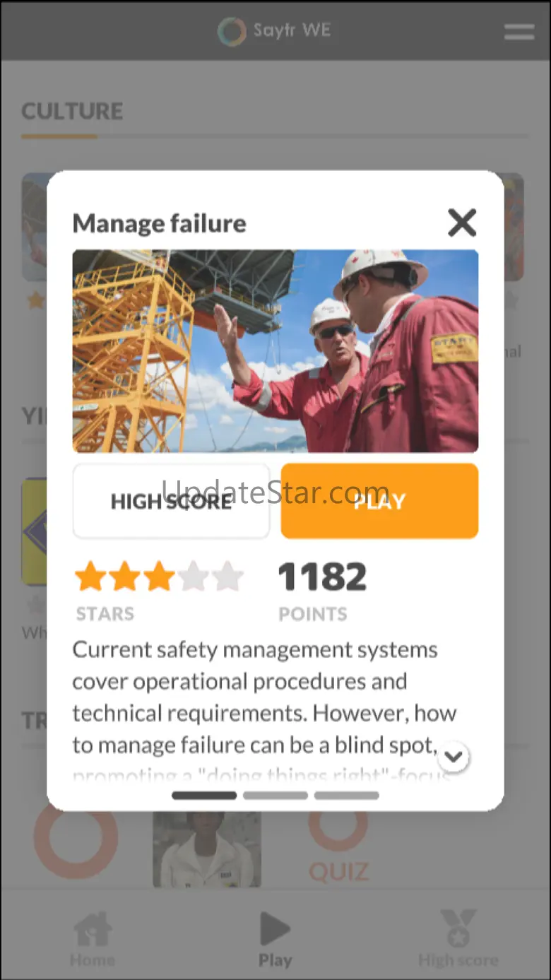Click the fourth gray star

coord(194,577)
